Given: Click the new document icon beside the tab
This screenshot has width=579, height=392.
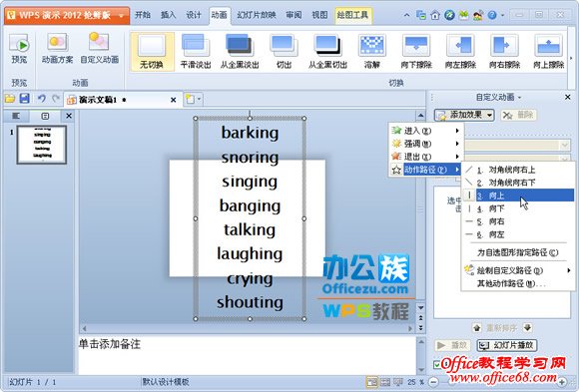Looking at the screenshot, I should pos(190,99).
